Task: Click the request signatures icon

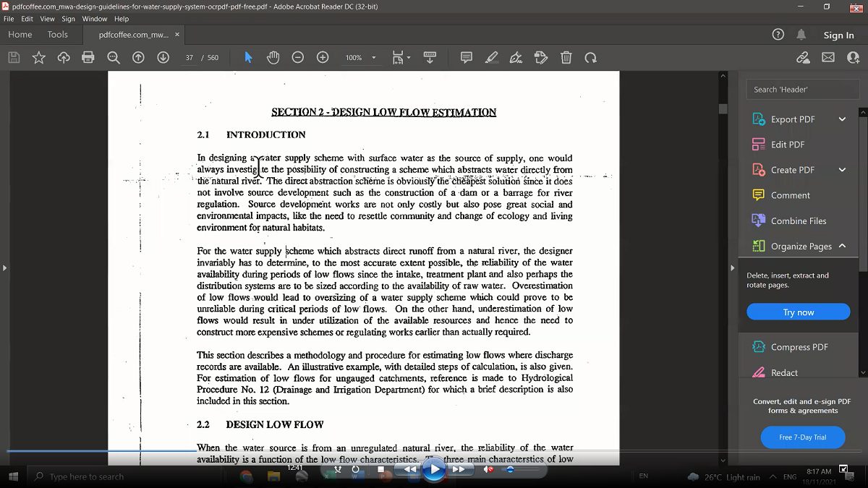Action: 541,58
